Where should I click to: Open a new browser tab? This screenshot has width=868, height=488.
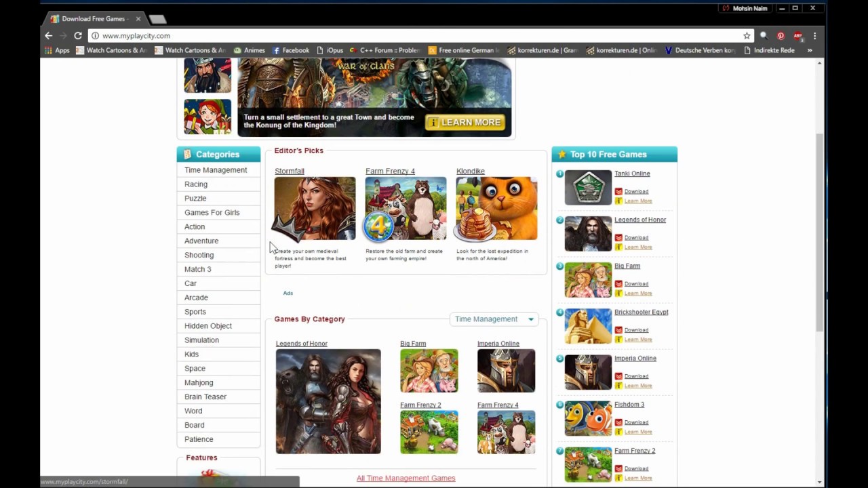157,19
